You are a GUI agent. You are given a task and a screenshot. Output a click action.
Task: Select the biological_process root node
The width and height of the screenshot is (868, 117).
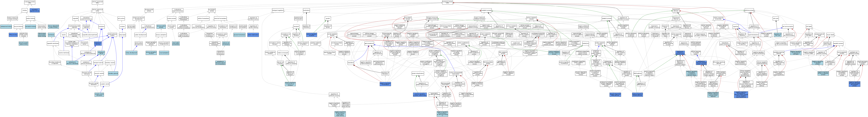click(447, 2)
